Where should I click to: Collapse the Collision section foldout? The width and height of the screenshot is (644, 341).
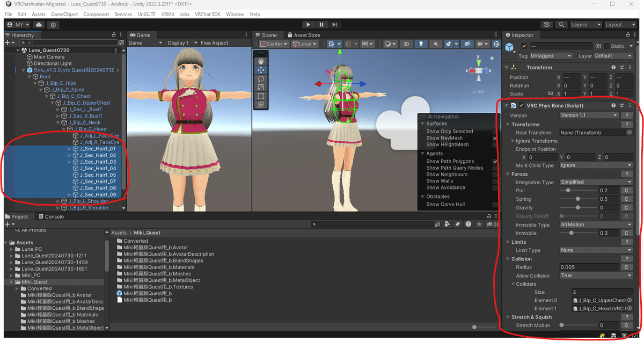point(508,259)
